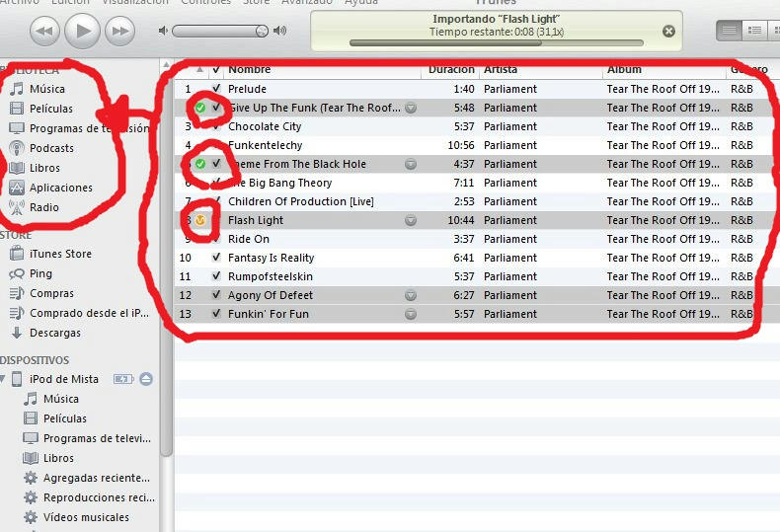Open the Compras playlist
Viewport: 780px width, 532px height.
click(x=51, y=293)
